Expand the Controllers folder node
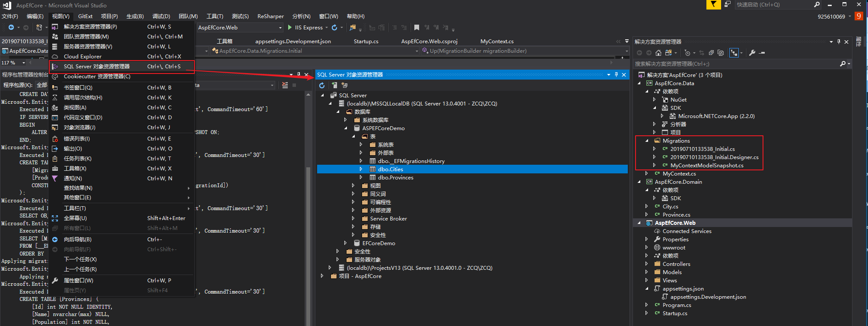The width and height of the screenshot is (868, 326). [647, 264]
